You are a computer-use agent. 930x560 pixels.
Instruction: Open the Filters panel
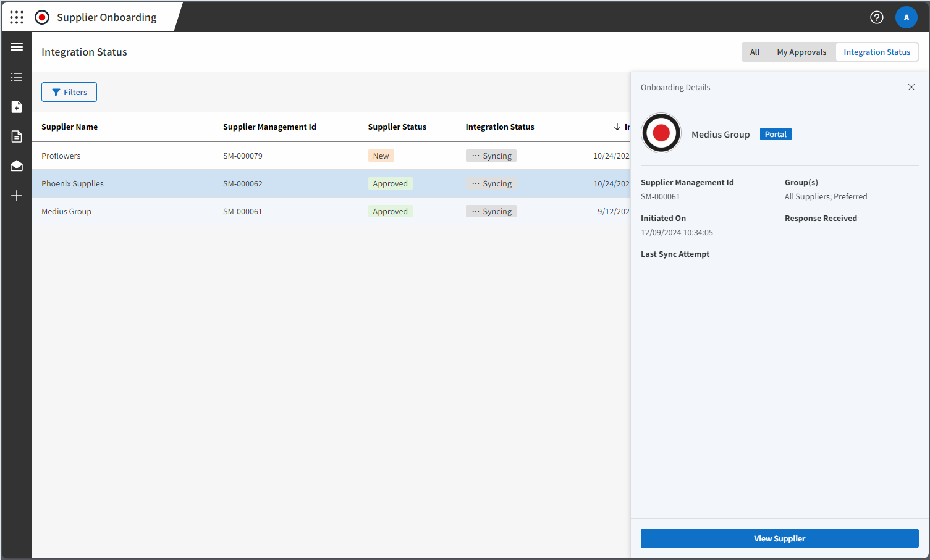pos(69,91)
